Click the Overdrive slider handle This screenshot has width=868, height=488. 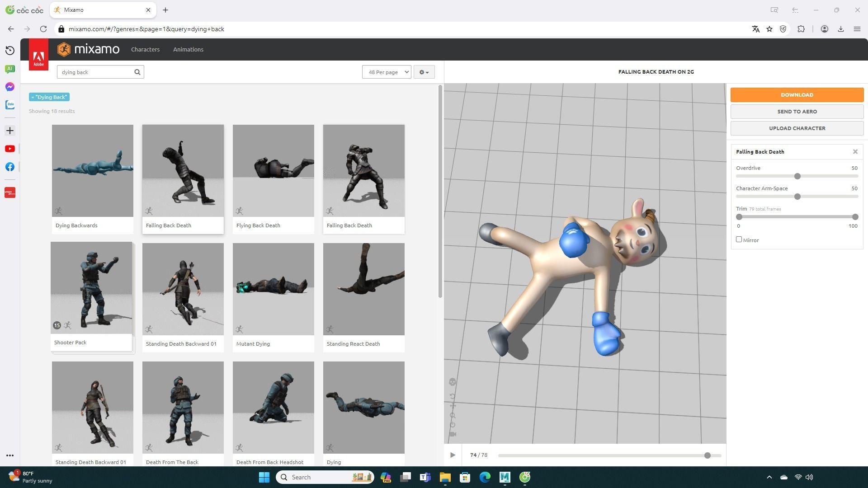tap(797, 176)
